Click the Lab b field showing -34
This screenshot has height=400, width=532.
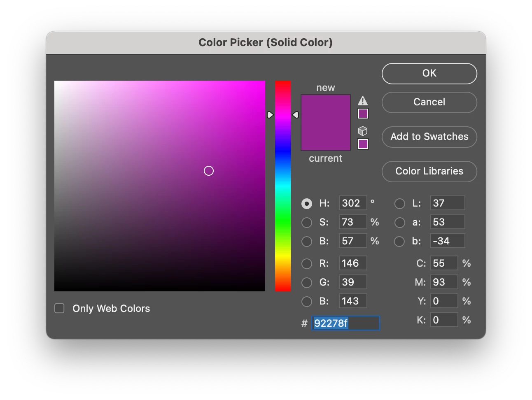coord(448,241)
